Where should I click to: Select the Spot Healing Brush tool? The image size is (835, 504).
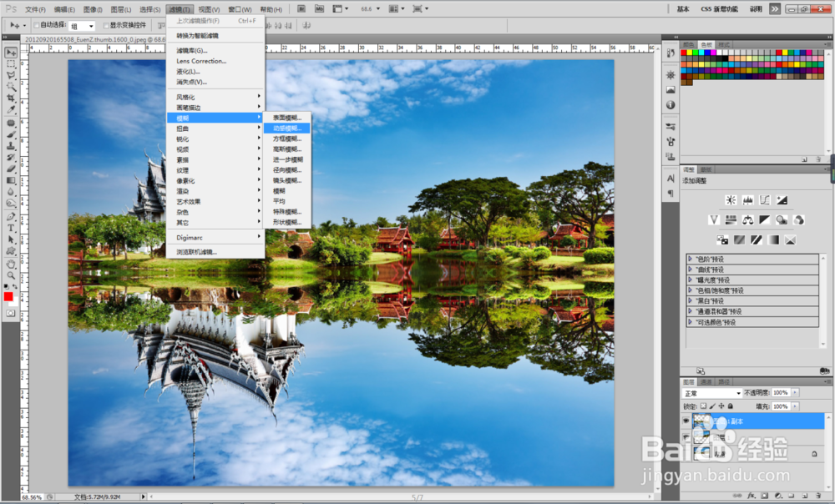pyautogui.click(x=11, y=123)
